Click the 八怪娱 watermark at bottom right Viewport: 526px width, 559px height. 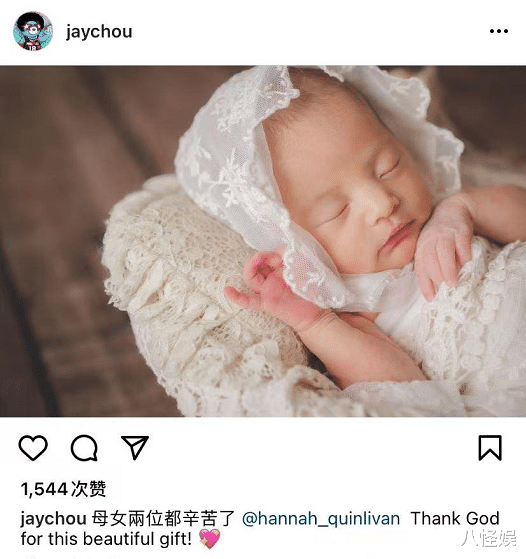pyautogui.click(x=489, y=538)
